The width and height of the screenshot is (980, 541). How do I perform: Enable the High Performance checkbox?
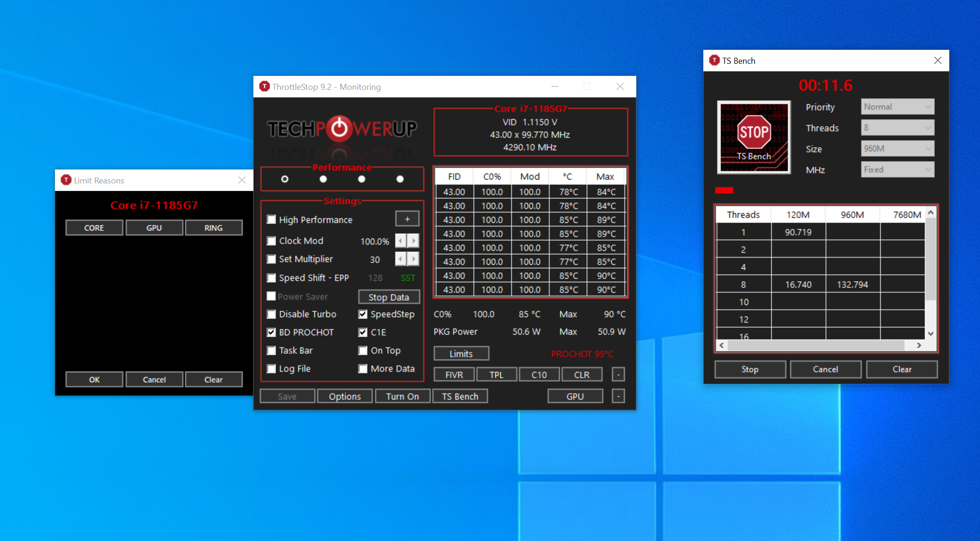coord(271,220)
